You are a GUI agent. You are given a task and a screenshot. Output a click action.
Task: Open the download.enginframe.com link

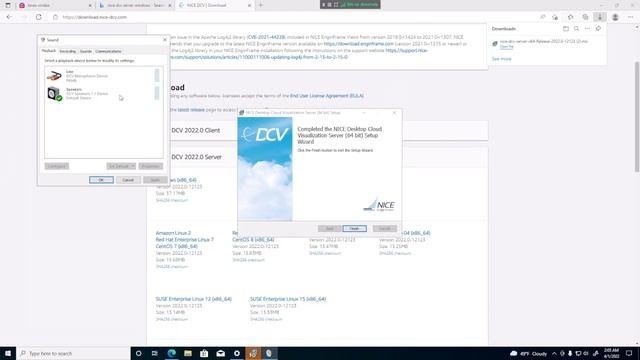tap(359, 44)
